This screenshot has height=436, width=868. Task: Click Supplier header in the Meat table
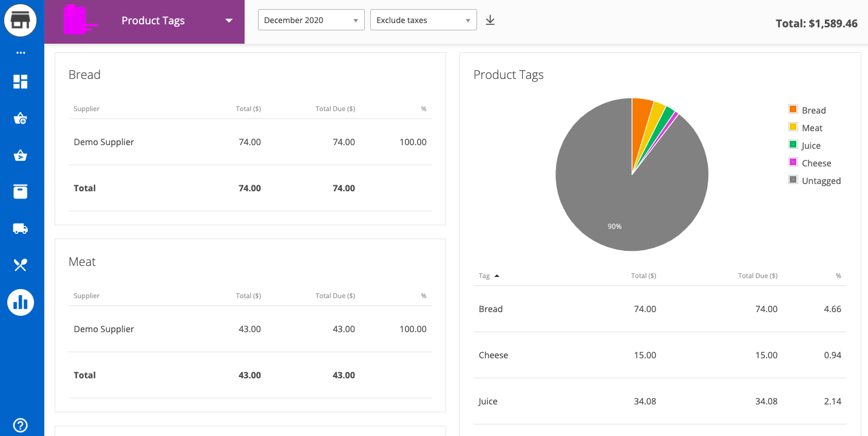tap(87, 296)
